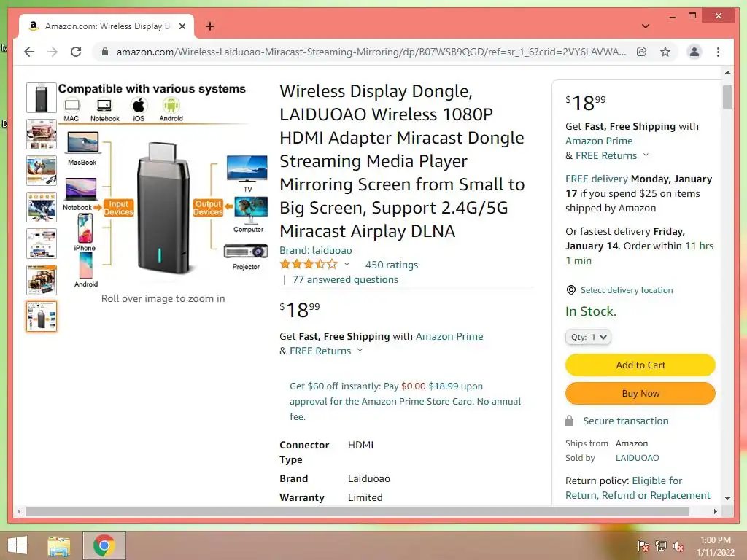
Task: Open the 77 answered questions link
Action: coord(345,279)
